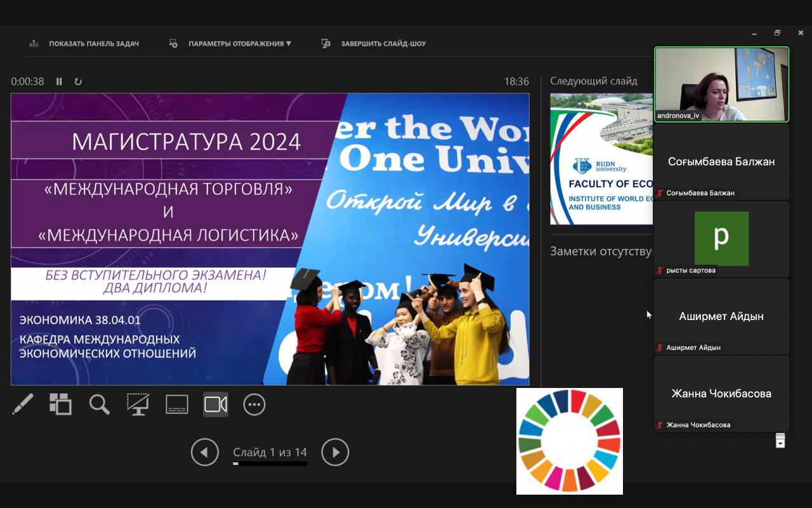Viewport: 812px width, 508px height.
Task: Pause the presentation timer
Action: 59,81
